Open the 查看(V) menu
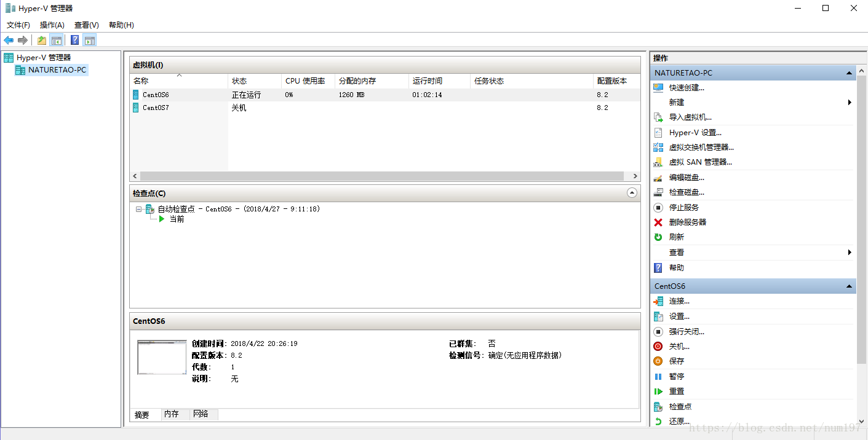Screen dimensions: 868x440 [87, 25]
